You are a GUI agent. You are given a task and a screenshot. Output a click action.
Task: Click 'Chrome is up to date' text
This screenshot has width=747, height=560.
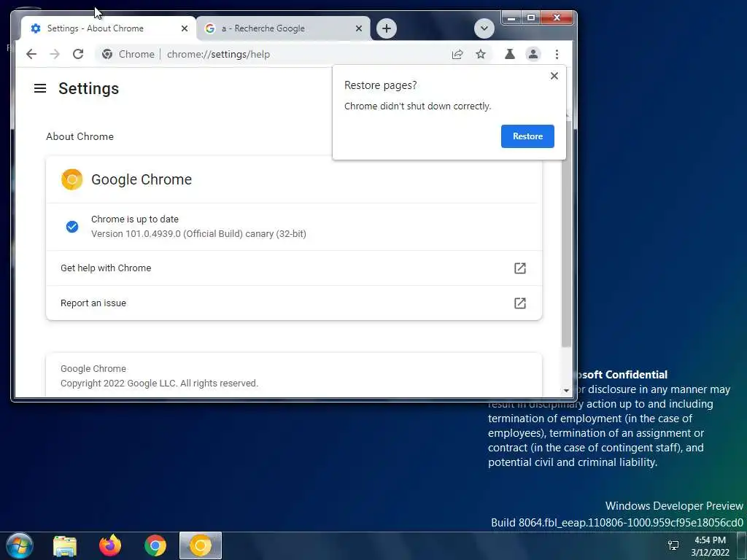click(x=135, y=219)
